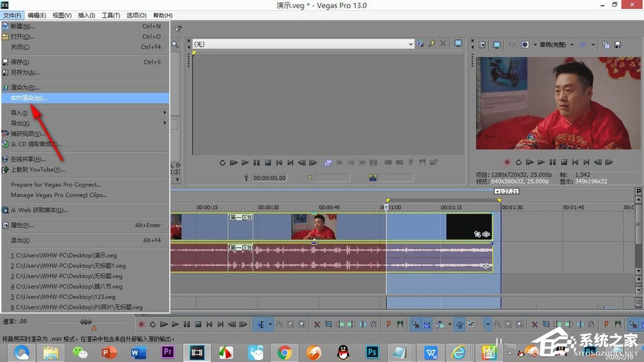The width and height of the screenshot is (644, 362).
Task: Select the envelope edit tool
Action: (x=279, y=325)
